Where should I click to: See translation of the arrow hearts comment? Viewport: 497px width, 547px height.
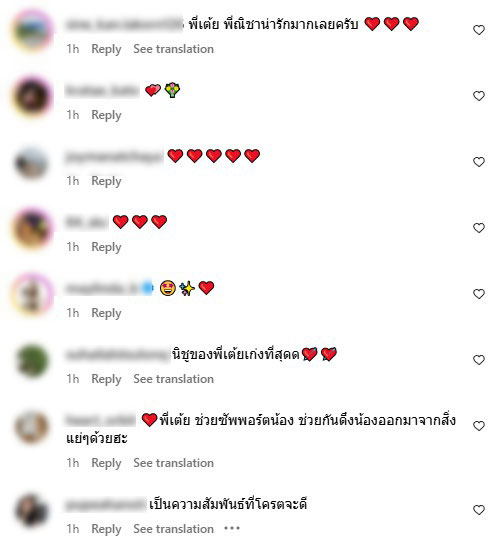173,379
